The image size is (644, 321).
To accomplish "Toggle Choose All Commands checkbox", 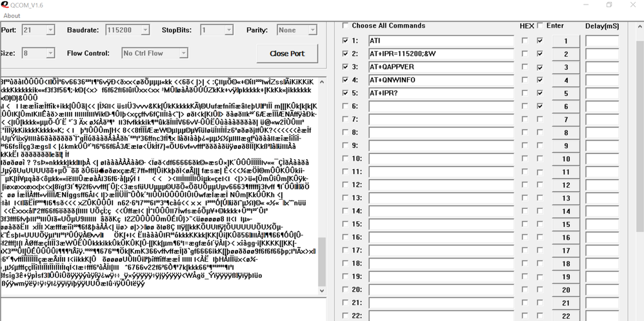I will click(345, 25).
